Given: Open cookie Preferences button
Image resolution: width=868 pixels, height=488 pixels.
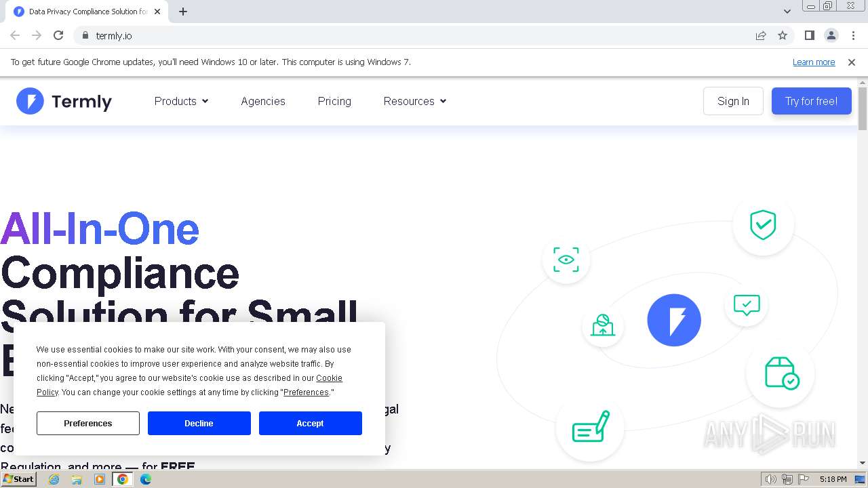Looking at the screenshot, I should tap(88, 423).
